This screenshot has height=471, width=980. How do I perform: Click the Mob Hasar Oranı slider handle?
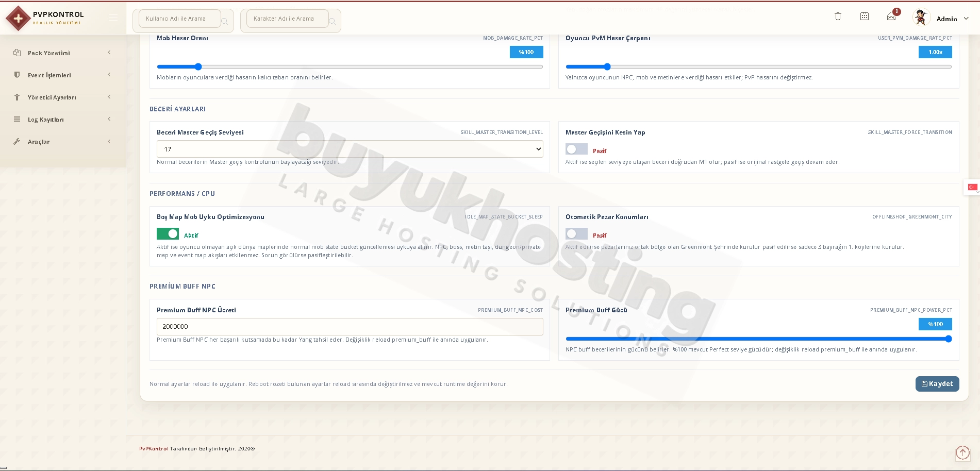coord(198,66)
